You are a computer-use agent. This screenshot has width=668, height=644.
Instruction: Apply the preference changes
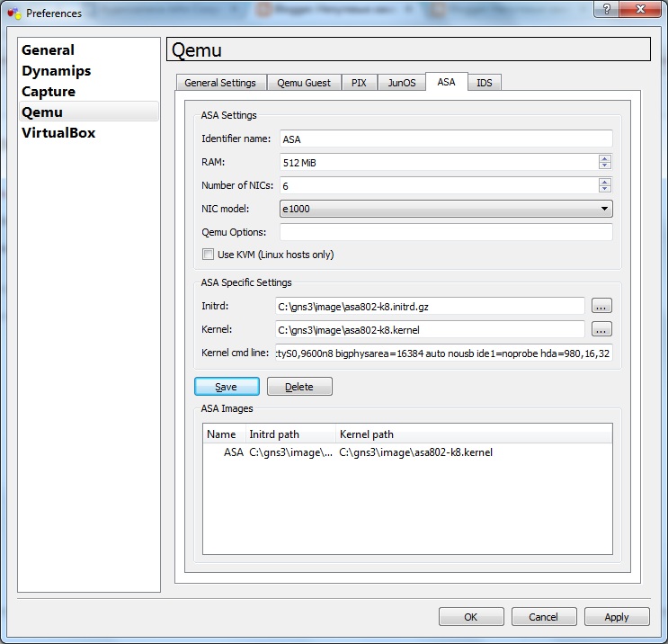point(617,617)
